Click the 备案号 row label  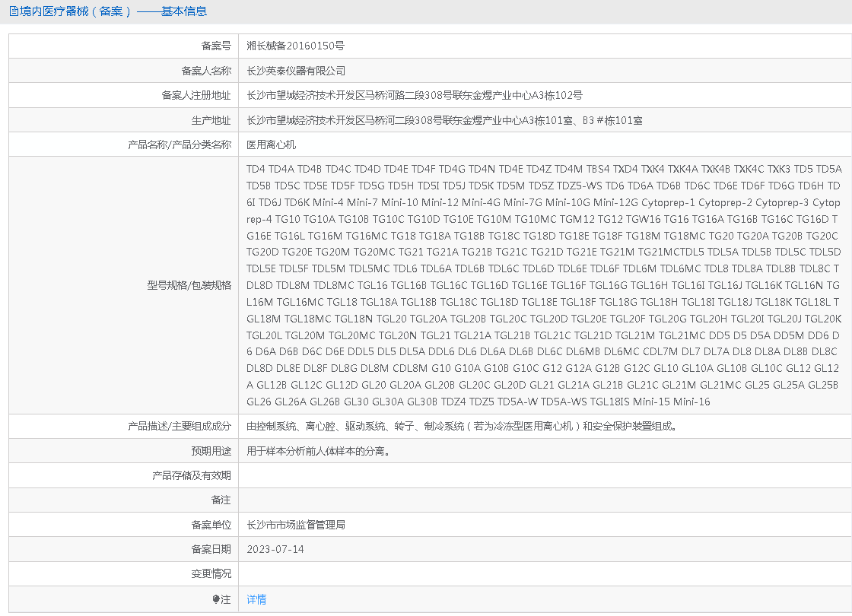(215, 46)
